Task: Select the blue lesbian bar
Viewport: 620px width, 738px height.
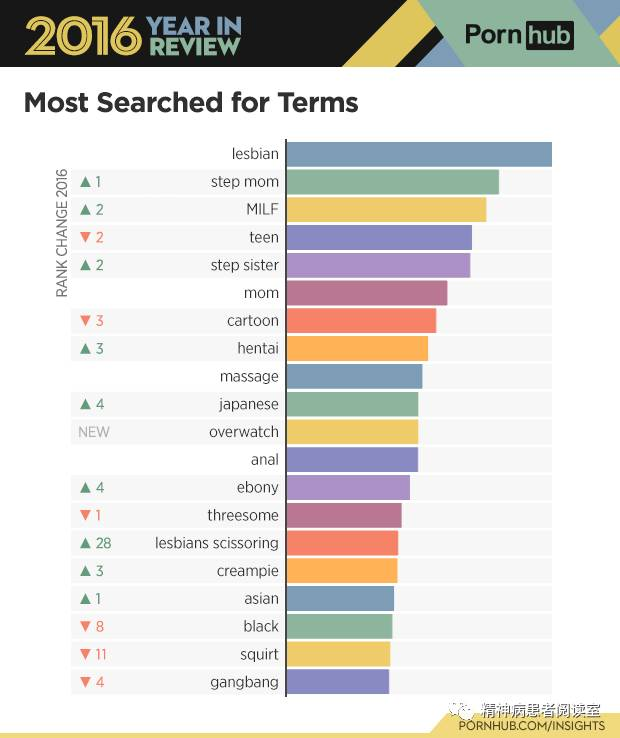Action: [419, 154]
